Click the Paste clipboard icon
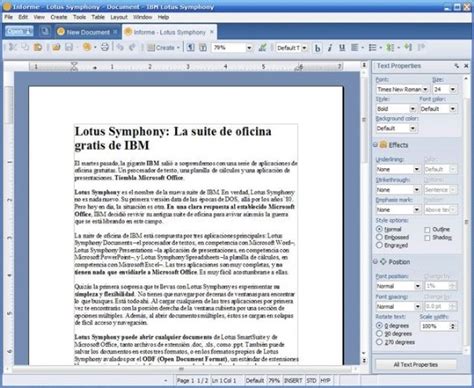The image size is (474, 388). (x=38, y=47)
